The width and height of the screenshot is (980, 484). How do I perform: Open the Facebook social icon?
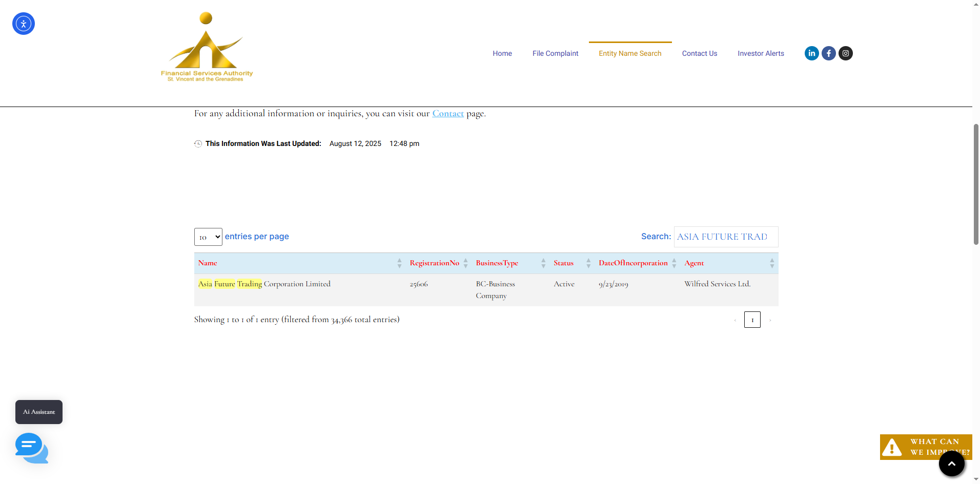tap(828, 53)
